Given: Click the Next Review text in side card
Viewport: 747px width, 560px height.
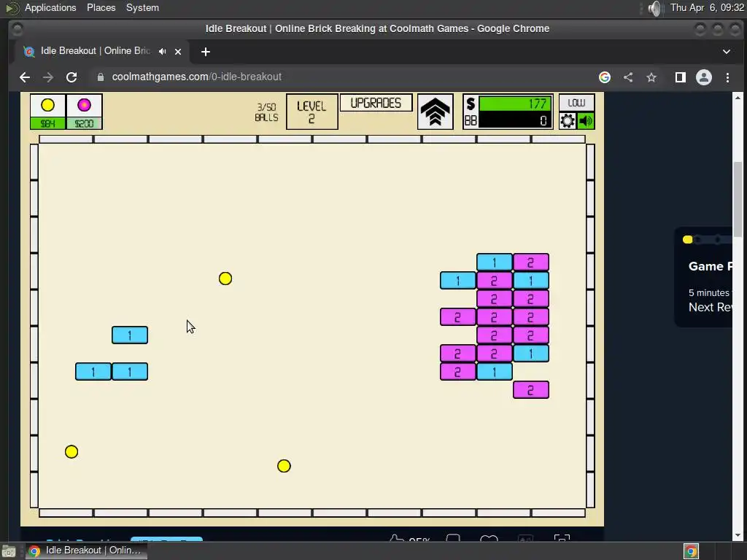Looking at the screenshot, I should [711, 307].
